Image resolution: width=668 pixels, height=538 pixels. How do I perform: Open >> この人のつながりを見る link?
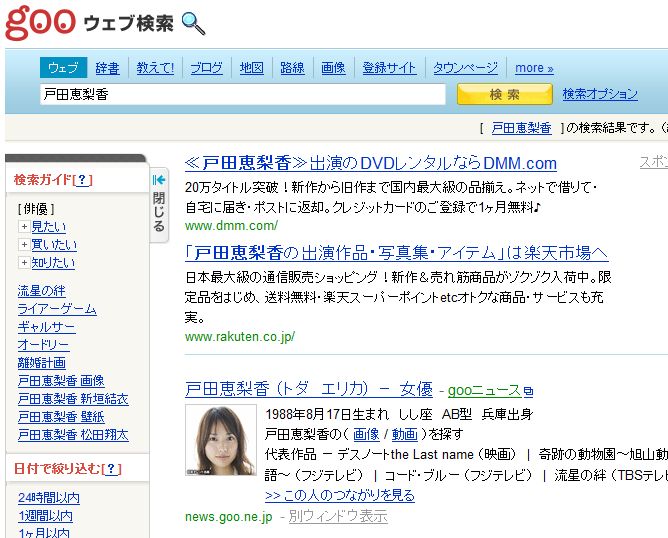click(x=340, y=495)
